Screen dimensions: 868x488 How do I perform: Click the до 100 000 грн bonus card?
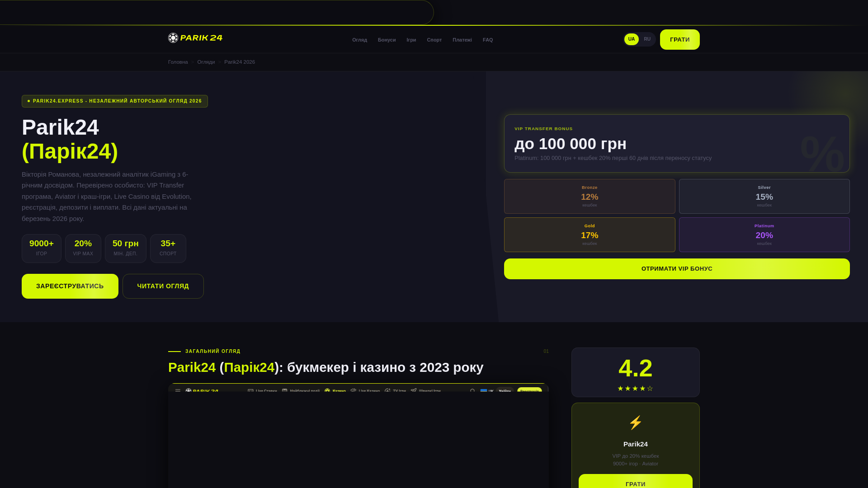click(x=677, y=143)
